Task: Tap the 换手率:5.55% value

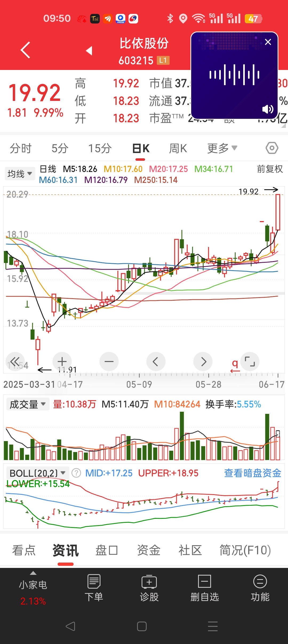Action: pyautogui.click(x=233, y=404)
